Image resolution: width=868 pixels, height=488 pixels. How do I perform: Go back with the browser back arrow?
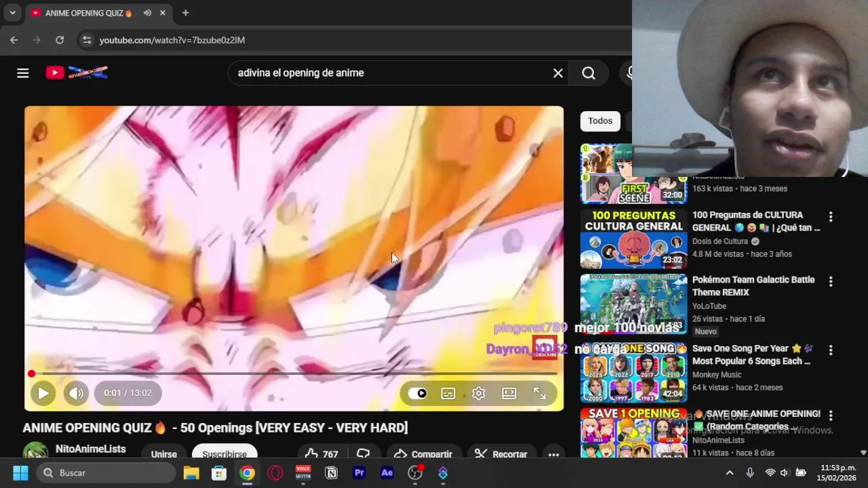tap(14, 40)
